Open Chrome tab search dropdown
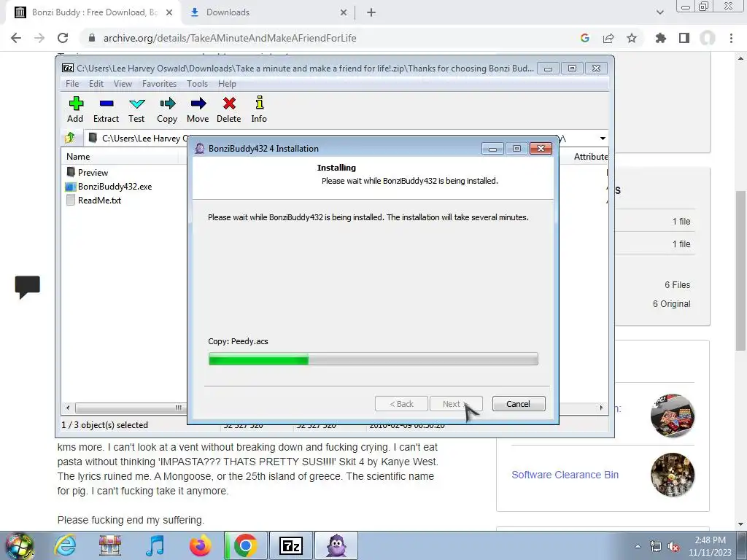Viewport: 747px width, 560px height. tap(659, 12)
